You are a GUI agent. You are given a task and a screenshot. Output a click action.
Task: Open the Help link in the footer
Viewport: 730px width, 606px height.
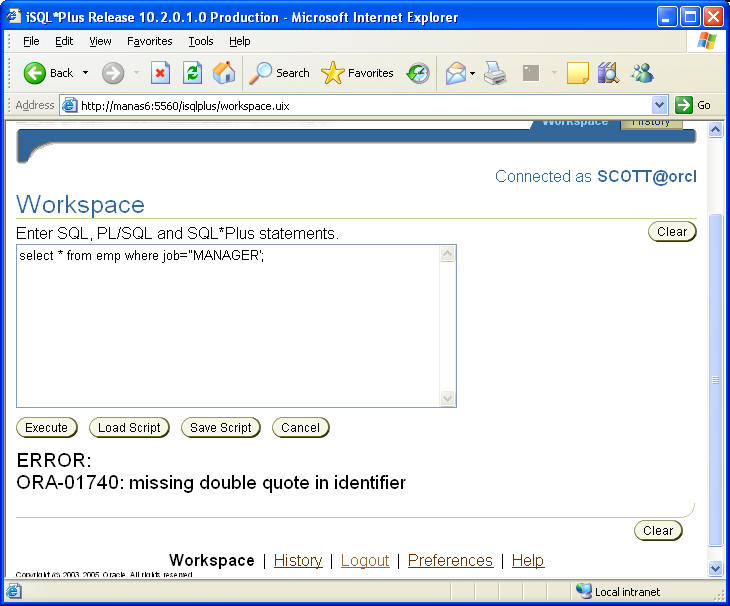click(x=527, y=560)
